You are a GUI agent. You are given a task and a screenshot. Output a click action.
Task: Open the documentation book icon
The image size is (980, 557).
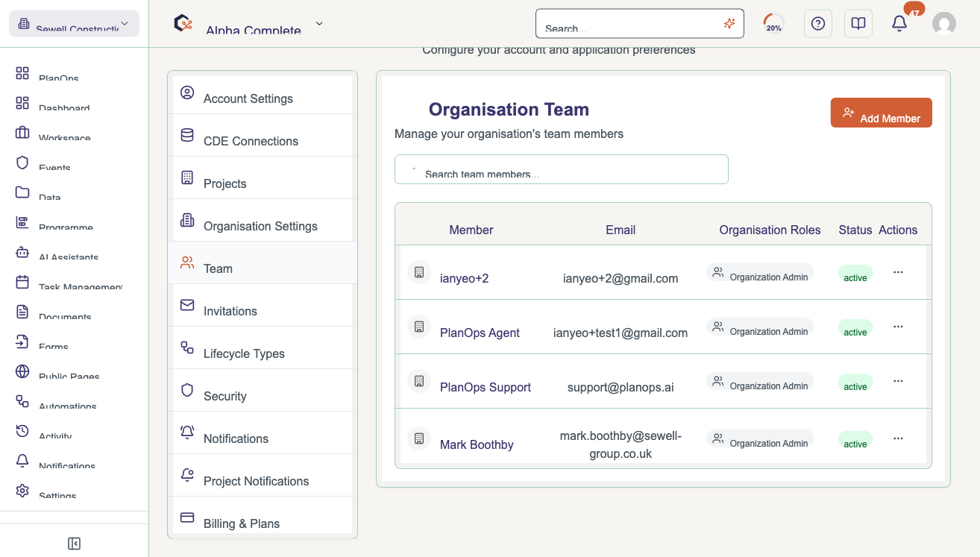point(858,24)
